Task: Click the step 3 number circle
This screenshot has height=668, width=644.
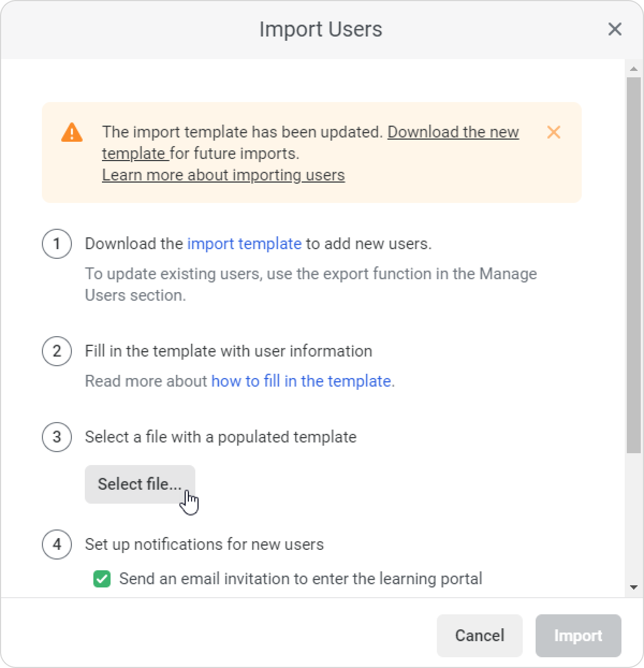Action: (x=57, y=437)
